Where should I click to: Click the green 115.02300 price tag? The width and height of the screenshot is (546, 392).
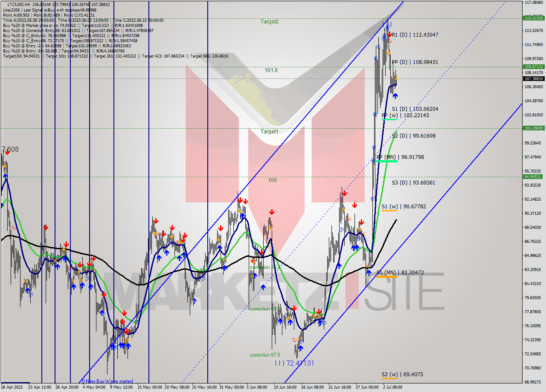[534, 18]
